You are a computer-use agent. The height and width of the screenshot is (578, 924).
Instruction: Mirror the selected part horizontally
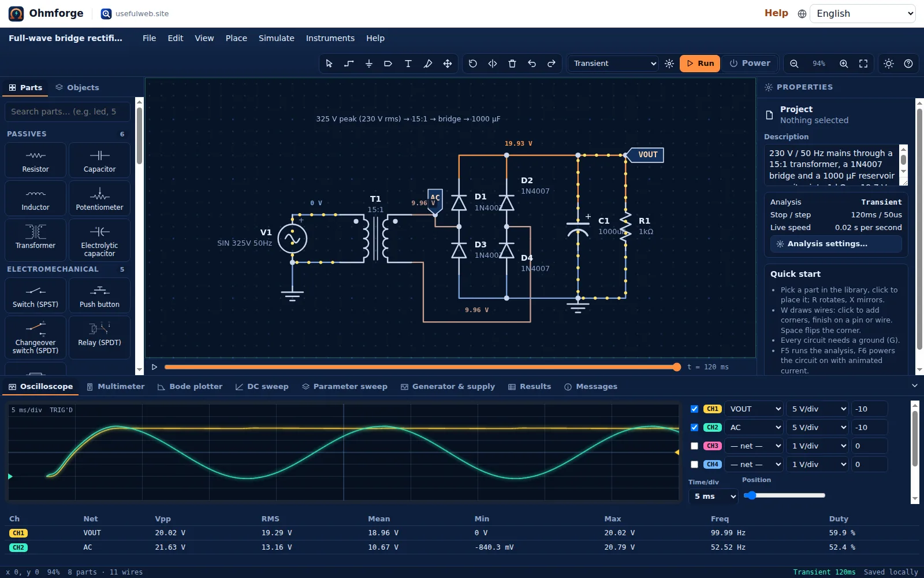coord(493,64)
